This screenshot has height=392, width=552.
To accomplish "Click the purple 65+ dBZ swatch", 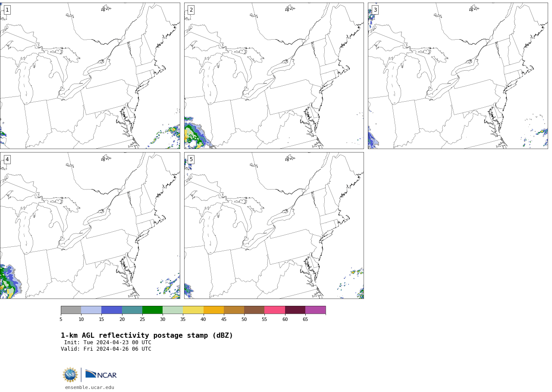I will pyautogui.click(x=315, y=310).
